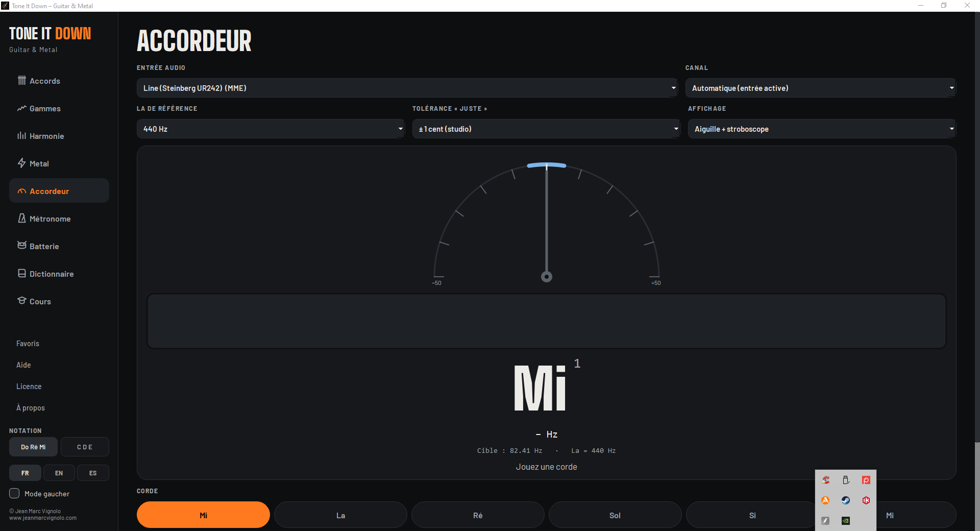This screenshot has width=980, height=531.
Task: Open Steam from the system tray
Action: click(x=846, y=500)
